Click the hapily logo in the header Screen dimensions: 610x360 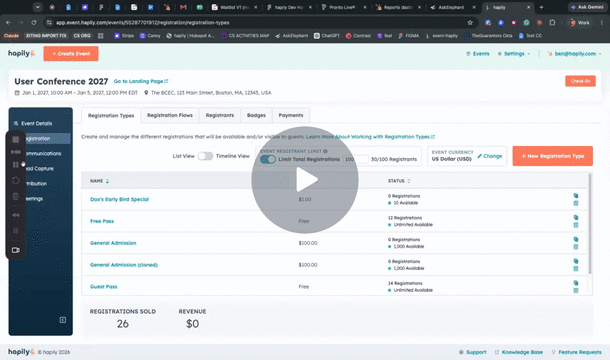click(21, 53)
